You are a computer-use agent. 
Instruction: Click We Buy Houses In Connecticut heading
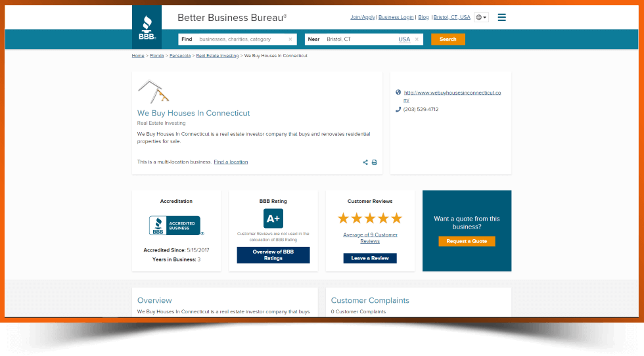coord(193,113)
